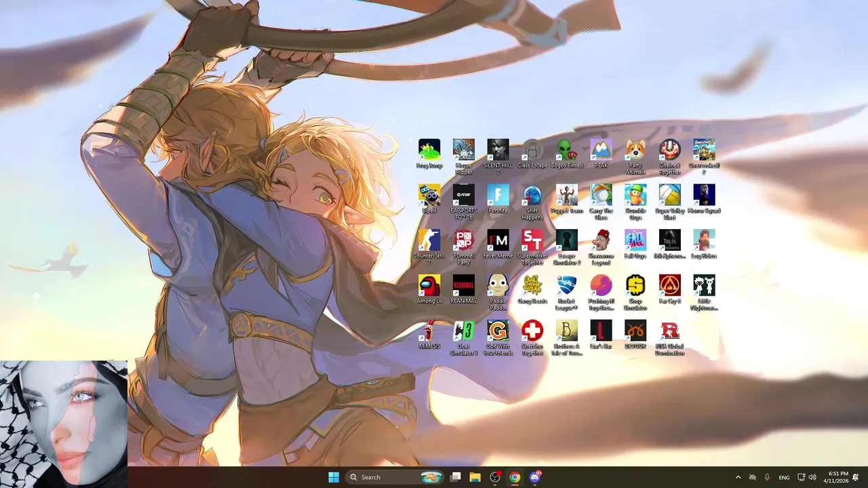This screenshot has width=868, height=488.
Task: Select Golf With Your Friends icon
Action: [x=498, y=338]
